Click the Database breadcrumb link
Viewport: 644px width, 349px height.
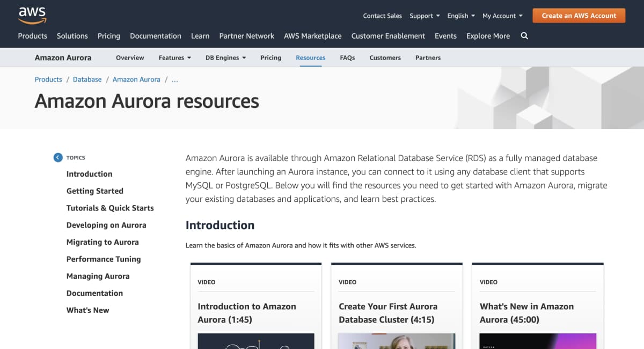click(87, 79)
